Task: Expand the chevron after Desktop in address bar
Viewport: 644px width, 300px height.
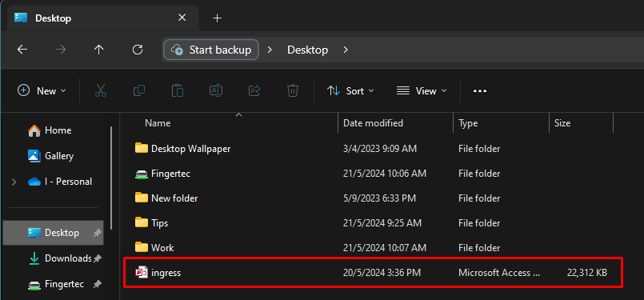Action: pyautogui.click(x=346, y=50)
